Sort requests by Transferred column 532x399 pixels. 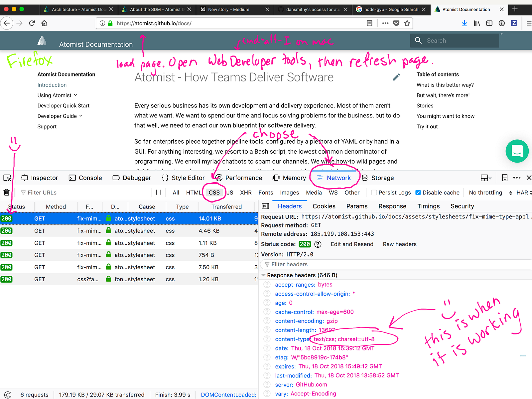226,206
